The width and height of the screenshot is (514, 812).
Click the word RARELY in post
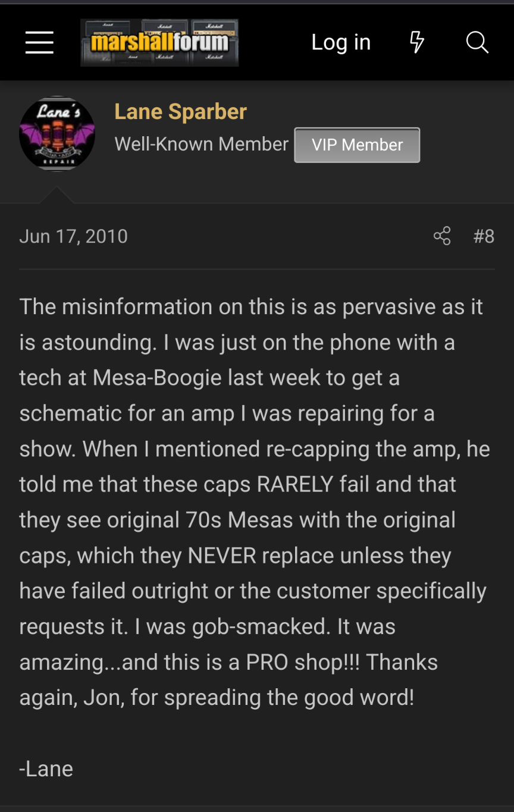coord(294,484)
